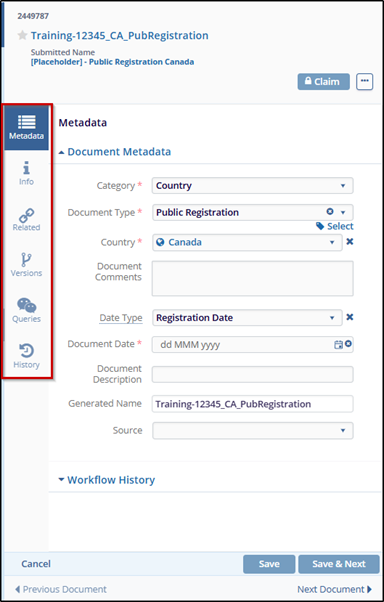Image resolution: width=384 pixels, height=602 pixels.
Task: Click the Save & Next button
Action: tap(339, 564)
